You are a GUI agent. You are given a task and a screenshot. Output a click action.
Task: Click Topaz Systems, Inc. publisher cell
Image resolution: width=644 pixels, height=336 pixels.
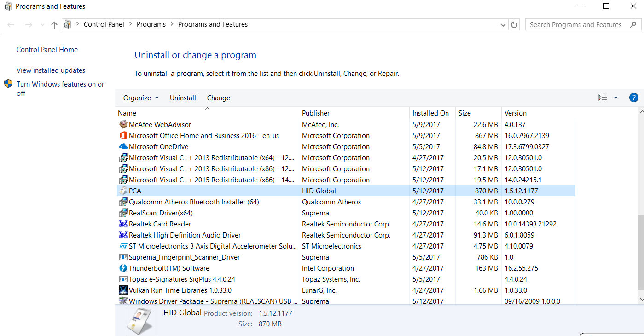tap(331, 279)
